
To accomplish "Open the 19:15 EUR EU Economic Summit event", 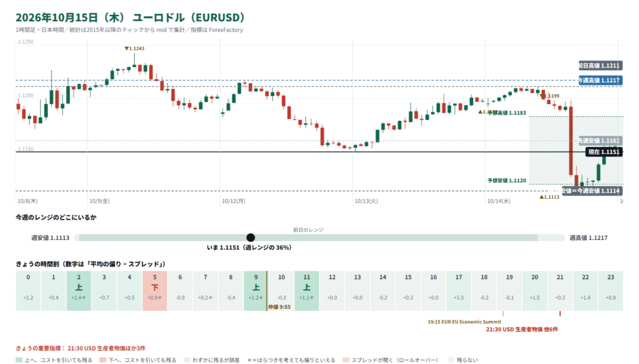I will point(464,322).
